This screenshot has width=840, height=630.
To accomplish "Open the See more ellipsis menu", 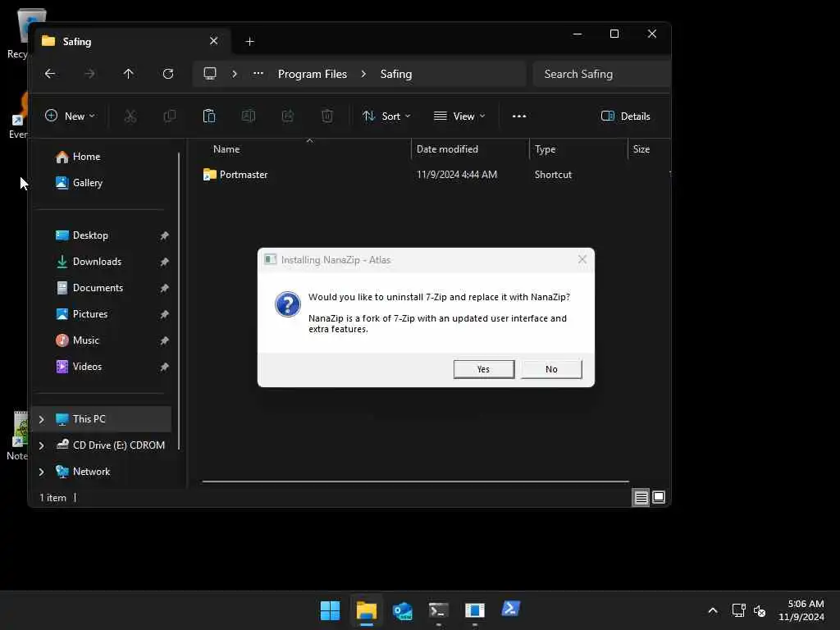I will 519,116.
